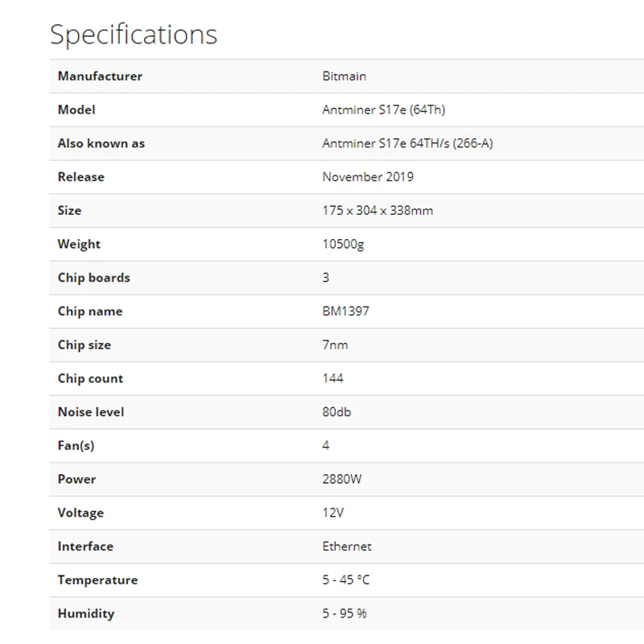Click the November 2019 release value
The width and height of the screenshot is (644, 644).
[x=368, y=177]
